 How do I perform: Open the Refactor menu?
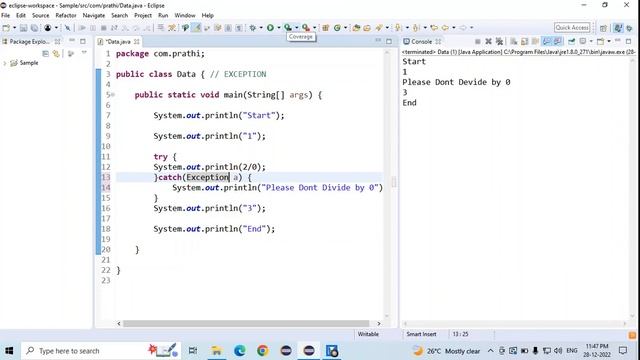pyautogui.click(x=66, y=16)
